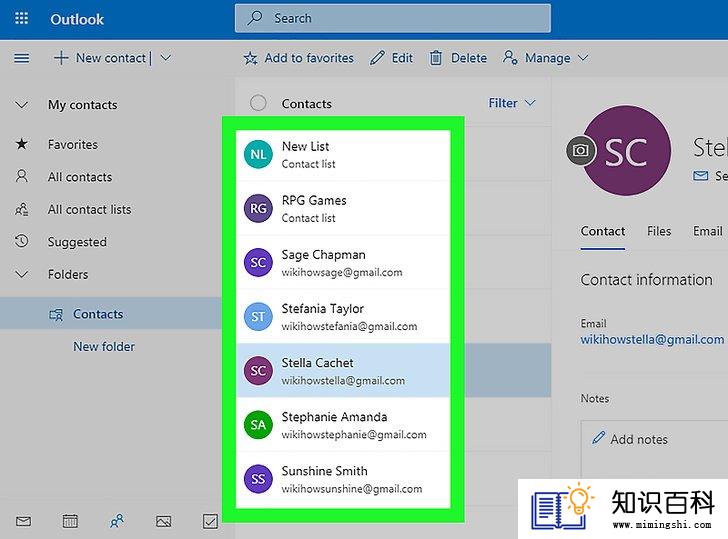Click the search magnifier icon
The height and width of the screenshot is (539, 728).
click(x=254, y=18)
